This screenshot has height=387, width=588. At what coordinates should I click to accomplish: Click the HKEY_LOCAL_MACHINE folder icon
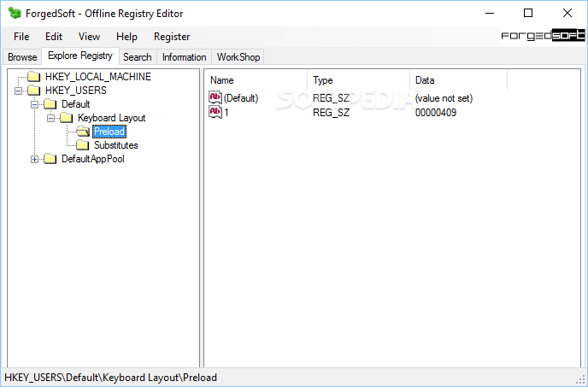(34, 77)
